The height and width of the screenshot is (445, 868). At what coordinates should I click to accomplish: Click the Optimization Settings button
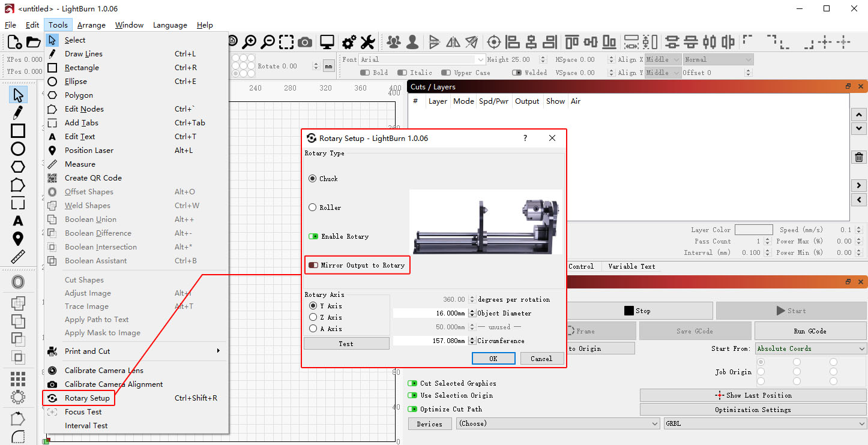753,410
